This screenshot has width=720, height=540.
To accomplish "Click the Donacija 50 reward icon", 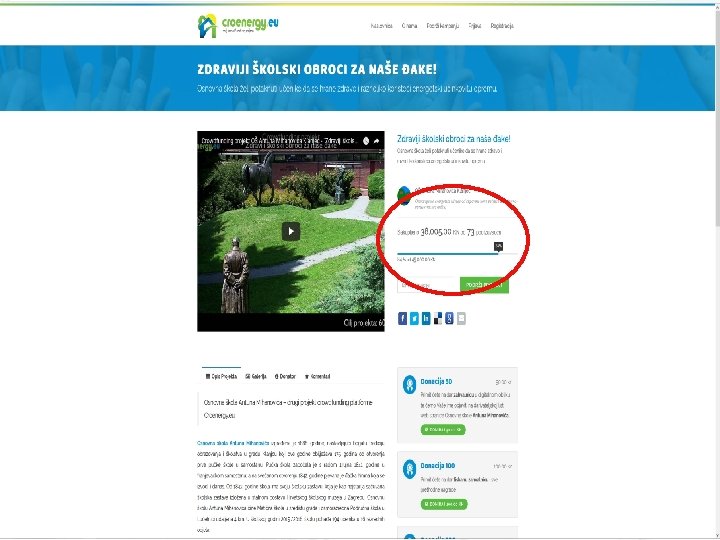I will point(409,384).
